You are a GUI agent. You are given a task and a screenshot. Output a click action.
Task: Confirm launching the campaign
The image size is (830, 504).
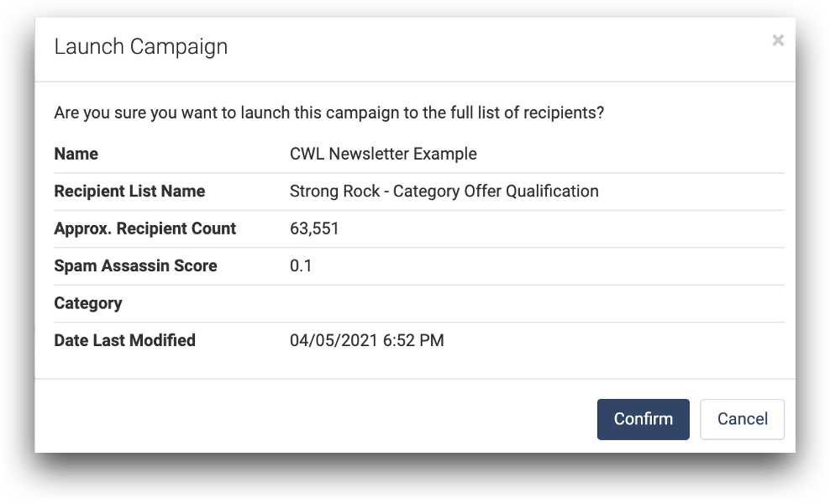pos(644,419)
